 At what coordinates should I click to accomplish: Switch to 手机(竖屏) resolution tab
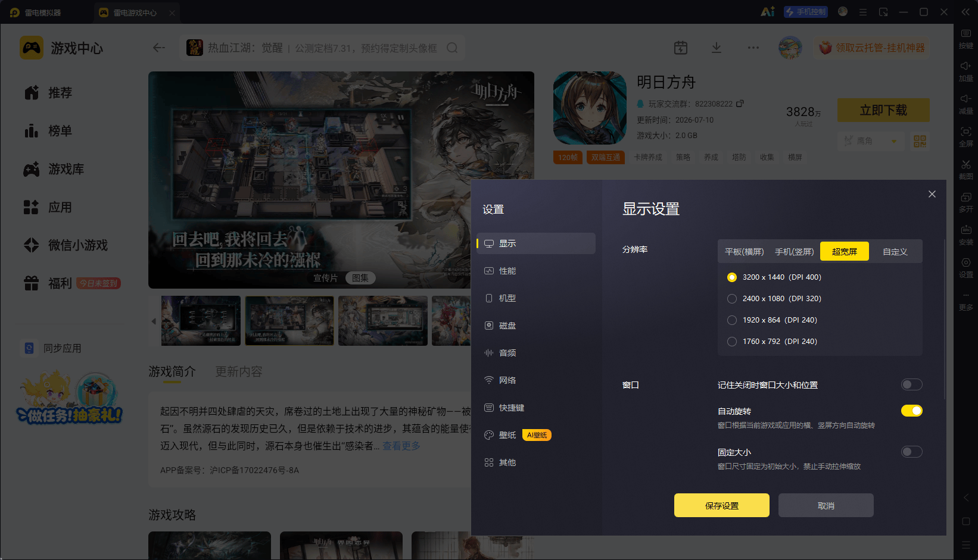pyautogui.click(x=794, y=252)
